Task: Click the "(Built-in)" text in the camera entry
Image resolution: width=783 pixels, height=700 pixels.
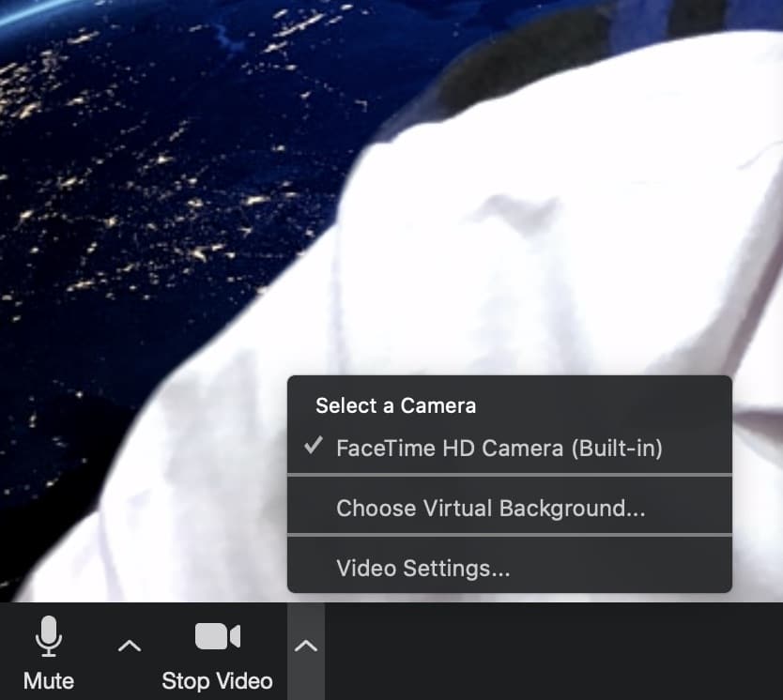Action: 617,449
